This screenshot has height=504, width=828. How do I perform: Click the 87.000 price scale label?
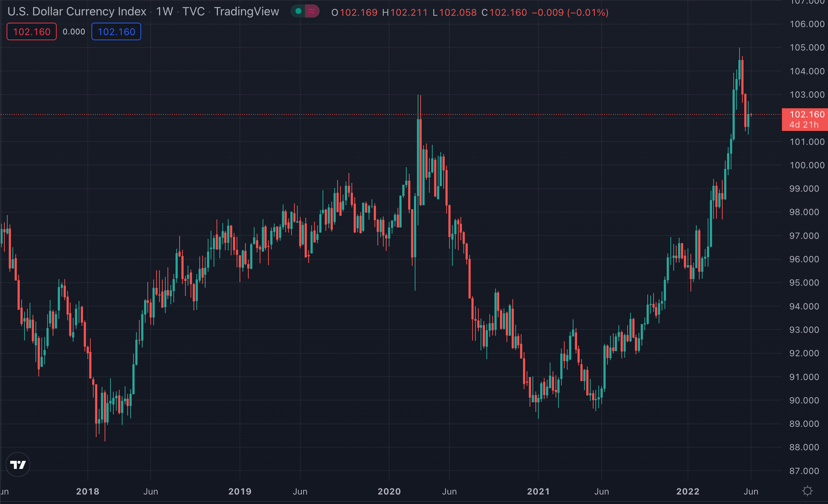click(804, 471)
